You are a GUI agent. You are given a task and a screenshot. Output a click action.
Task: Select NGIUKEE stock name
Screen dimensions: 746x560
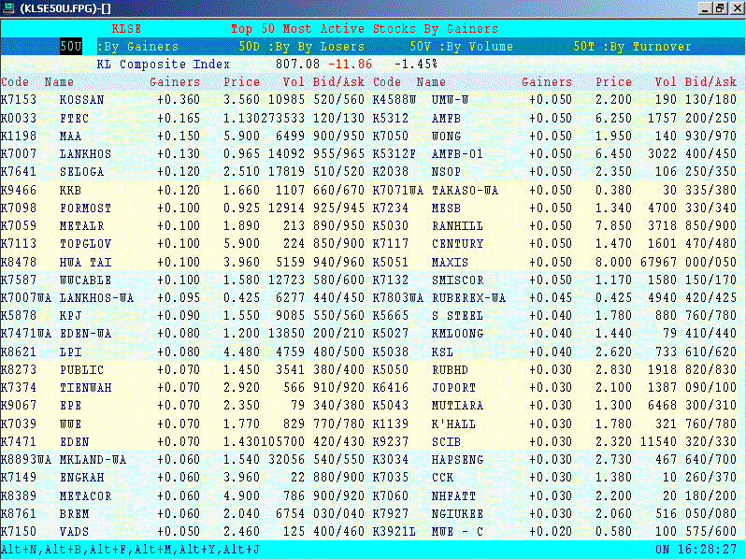tap(457, 514)
